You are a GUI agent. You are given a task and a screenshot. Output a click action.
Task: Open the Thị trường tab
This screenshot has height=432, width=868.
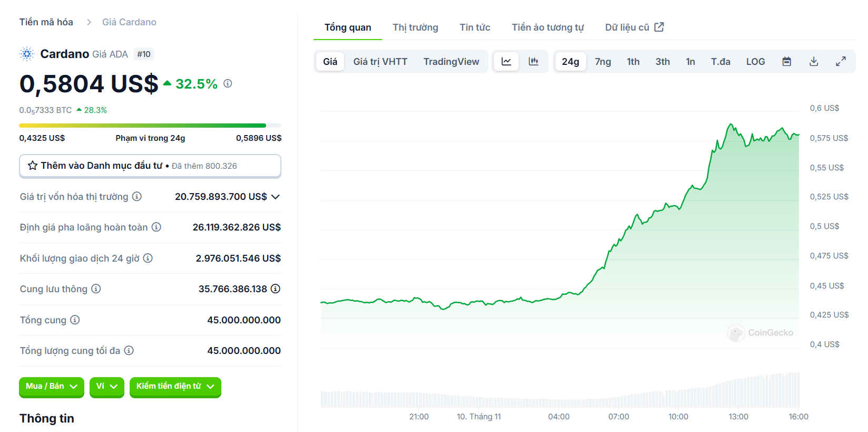[x=415, y=27]
